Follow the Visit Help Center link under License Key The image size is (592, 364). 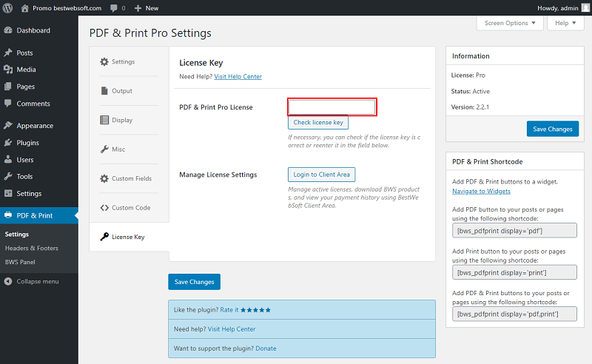point(238,76)
